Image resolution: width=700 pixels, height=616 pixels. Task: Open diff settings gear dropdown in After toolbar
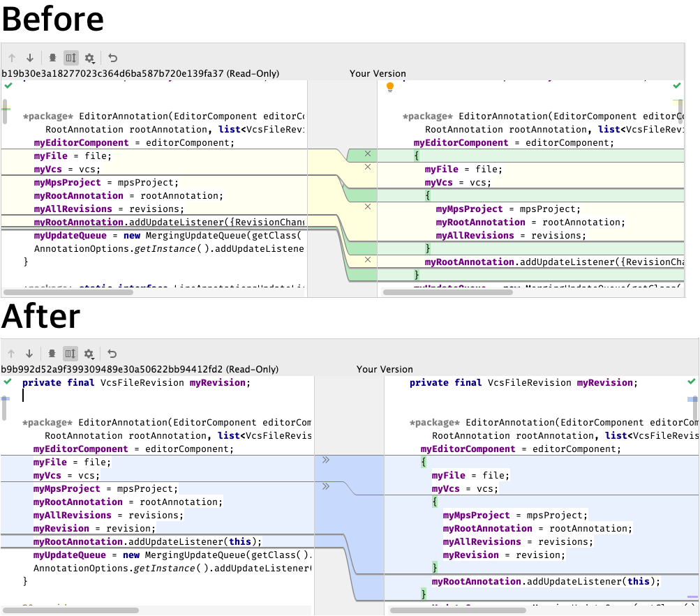point(89,354)
